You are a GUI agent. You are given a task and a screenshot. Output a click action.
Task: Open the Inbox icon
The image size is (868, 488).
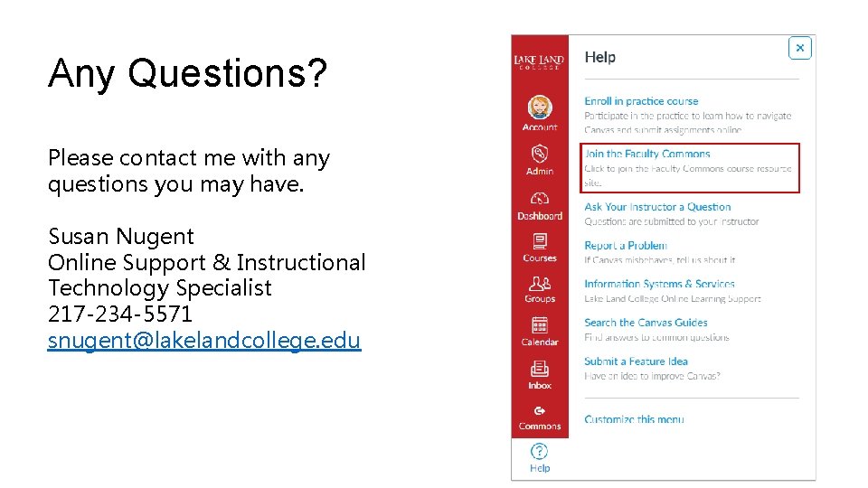point(540,369)
